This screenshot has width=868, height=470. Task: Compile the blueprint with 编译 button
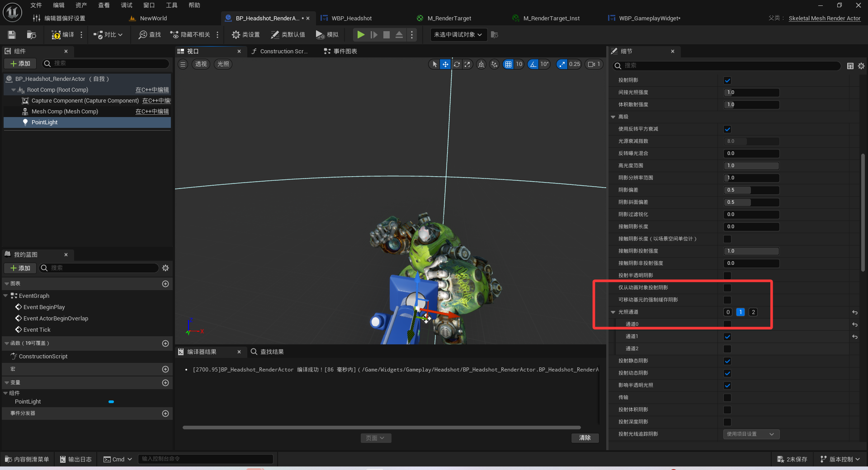pos(63,35)
